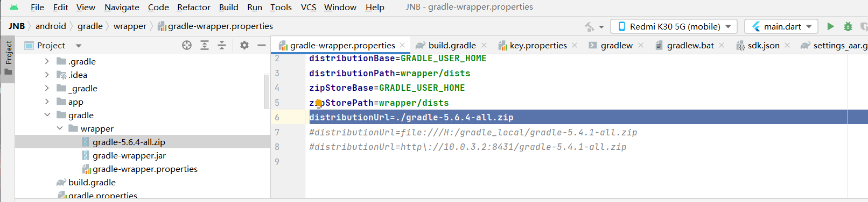Run the app with green play icon
The image size is (868, 202).
(830, 26)
